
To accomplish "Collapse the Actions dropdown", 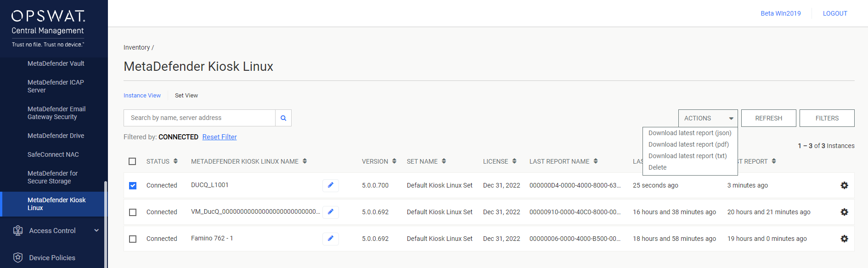I will 708,118.
